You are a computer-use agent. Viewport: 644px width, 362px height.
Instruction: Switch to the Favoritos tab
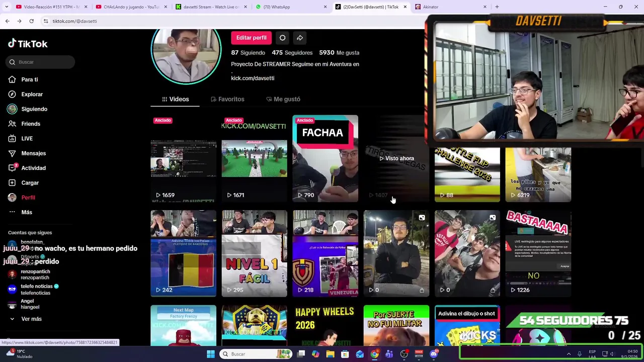click(227, 99)
